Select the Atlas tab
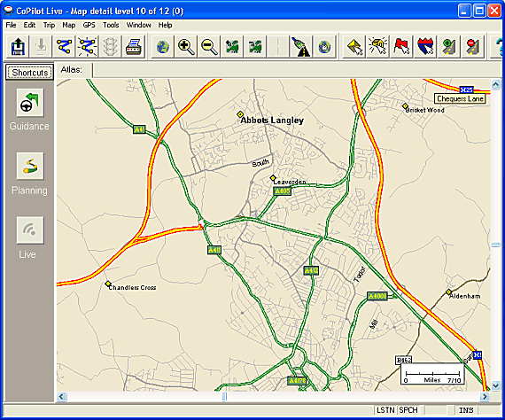This screenshot has height=420, width=505. click(74, 70)
